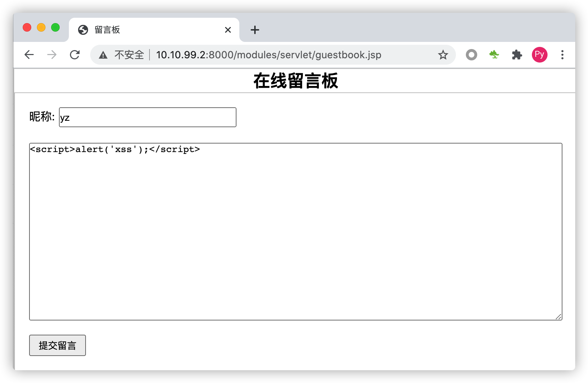Click the green fullscreen window button
The width and height of the screenshot is (588, 383).
pos(55,27)
